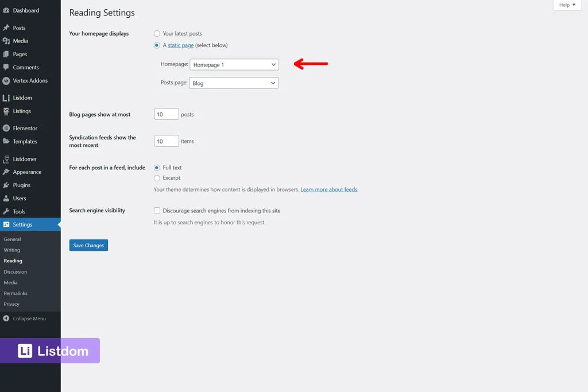The width and height of the screenshot is (588, 392).
Task: Select the 'Excerpt' feed option
Action: click(156, 178)
